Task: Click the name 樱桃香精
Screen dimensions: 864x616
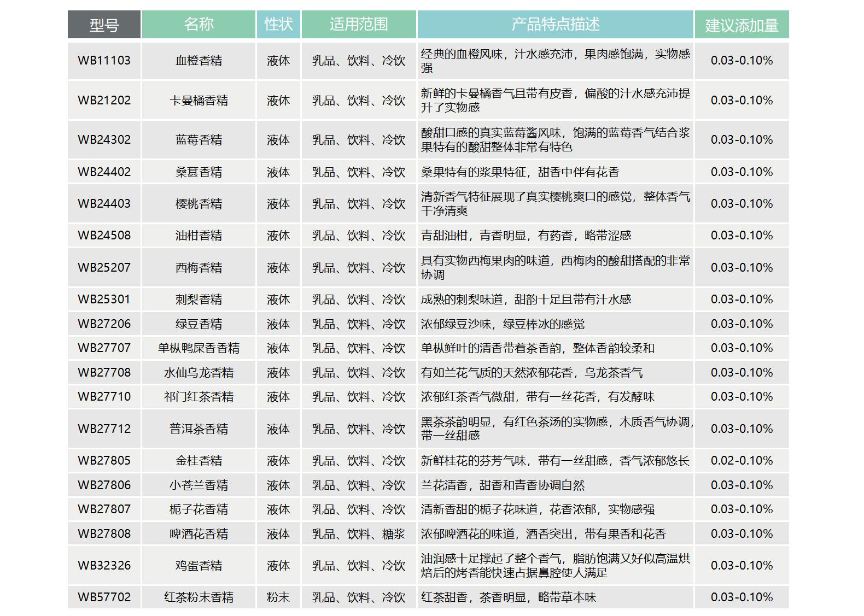Action: pyautogui.click(x=199, y=204)
